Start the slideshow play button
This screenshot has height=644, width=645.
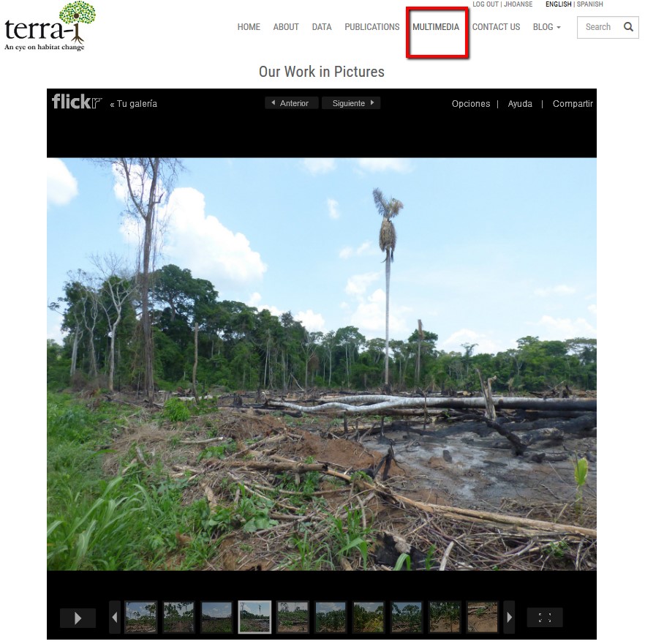[78, 618]
